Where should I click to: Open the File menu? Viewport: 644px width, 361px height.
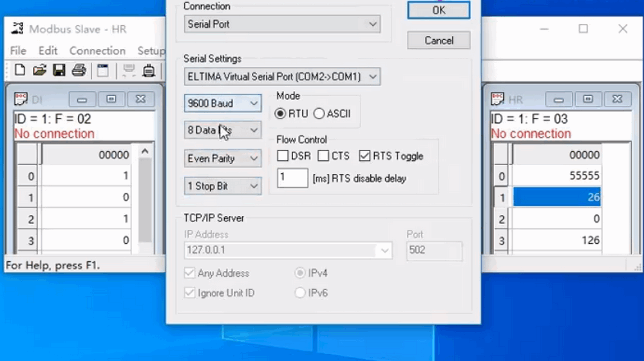(18, 51)
